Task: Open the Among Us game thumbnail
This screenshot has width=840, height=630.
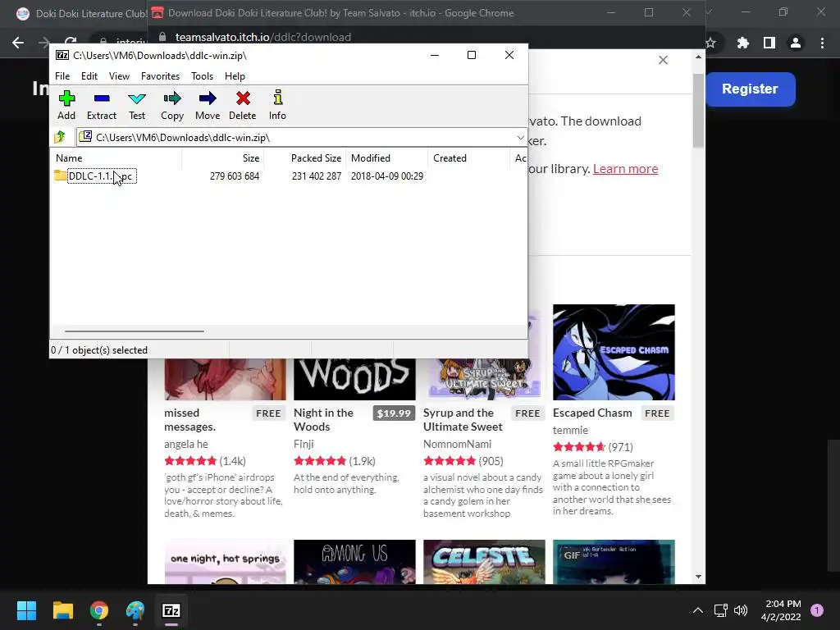Action: click(354, 561)
